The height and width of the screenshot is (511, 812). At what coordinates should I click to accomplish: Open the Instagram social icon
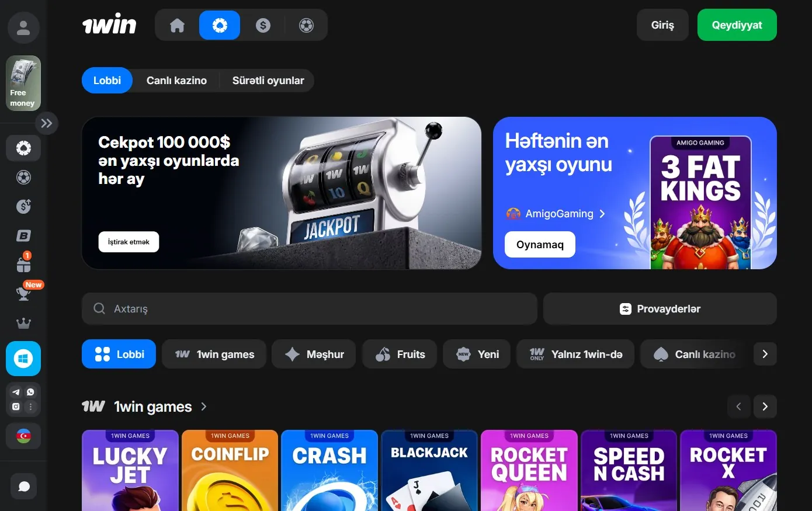click(x=16, y=407)
